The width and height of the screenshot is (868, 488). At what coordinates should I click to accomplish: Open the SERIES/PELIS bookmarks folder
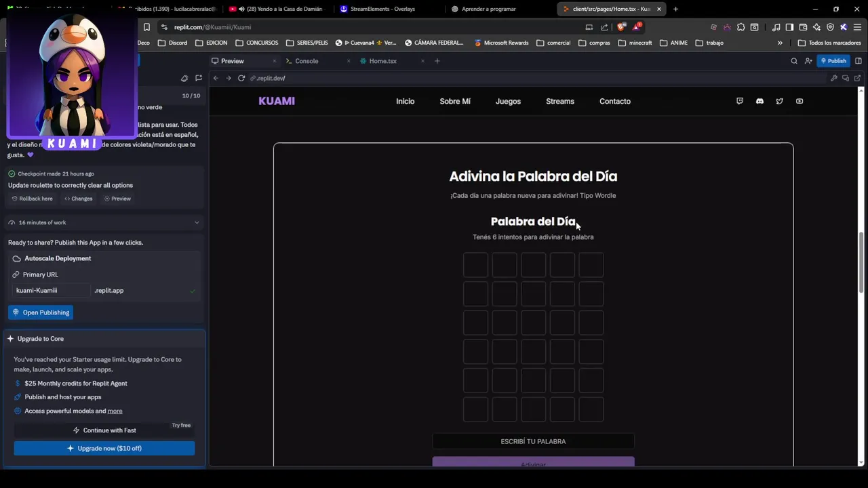click(x=307, y=43)
